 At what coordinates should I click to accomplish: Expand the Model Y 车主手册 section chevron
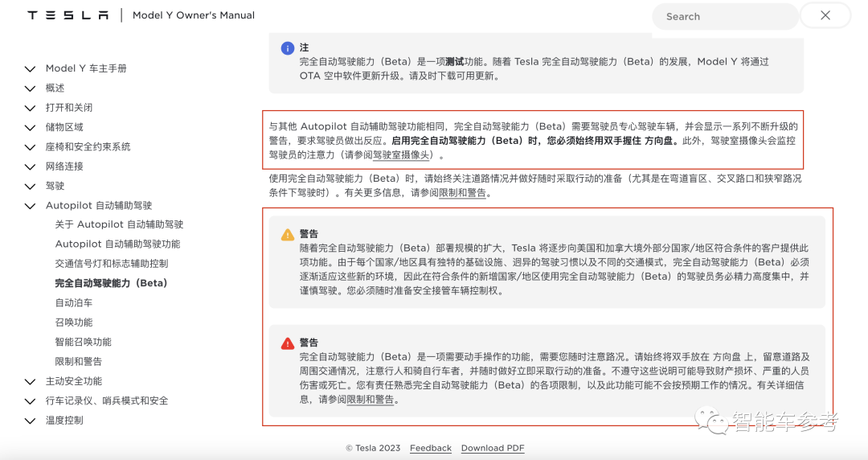click(30, 69)
